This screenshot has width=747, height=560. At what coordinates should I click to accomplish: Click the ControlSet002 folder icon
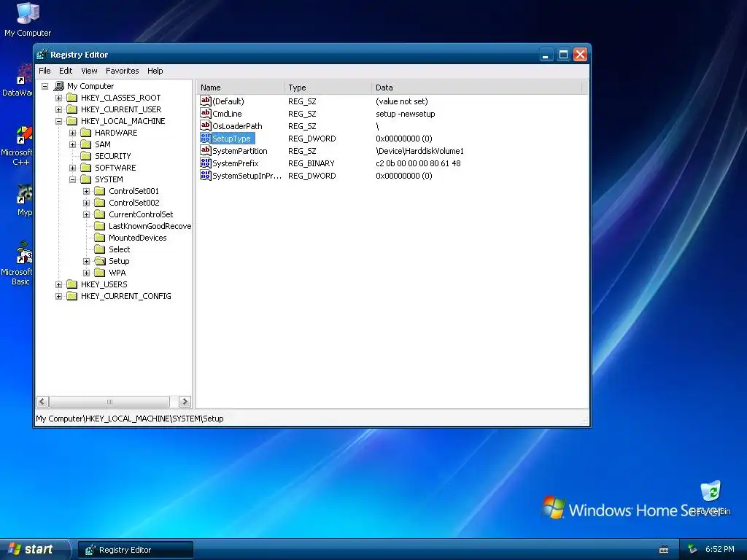pos(99,203)
